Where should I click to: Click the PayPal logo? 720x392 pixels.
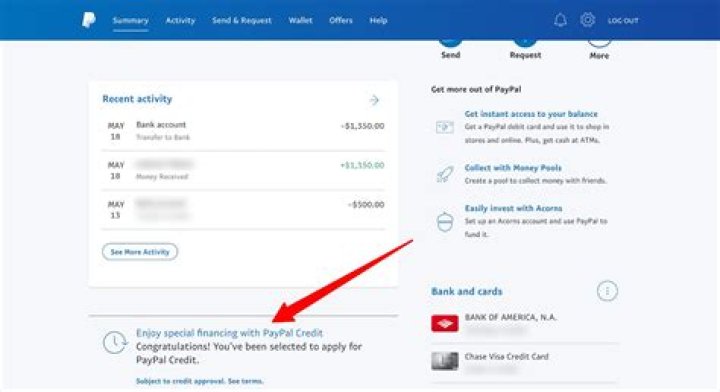tap(89, 20)
